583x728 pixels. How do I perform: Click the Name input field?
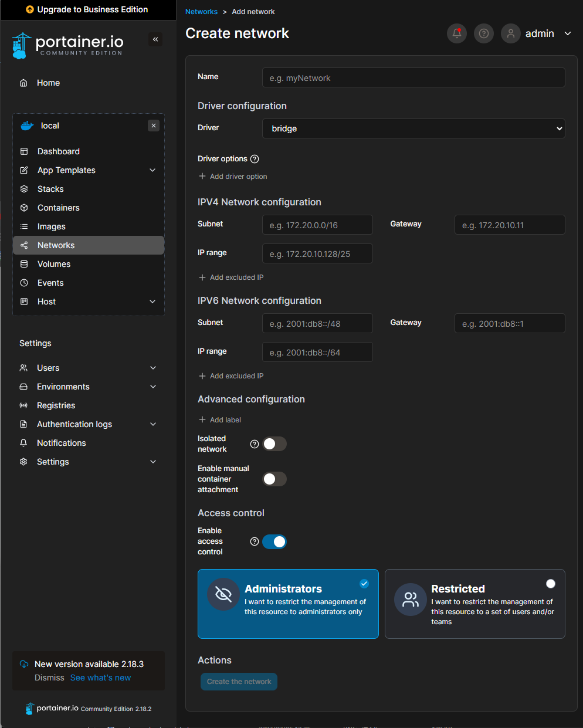click(413, 77)
